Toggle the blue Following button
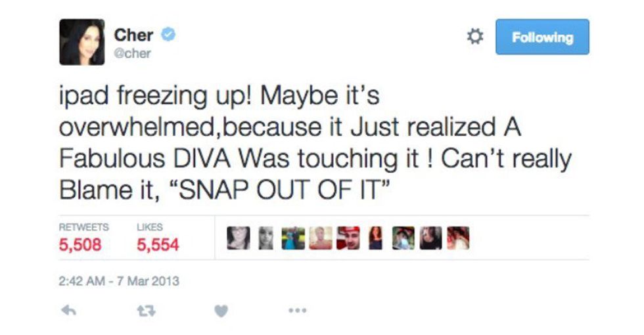 point(542,37)
